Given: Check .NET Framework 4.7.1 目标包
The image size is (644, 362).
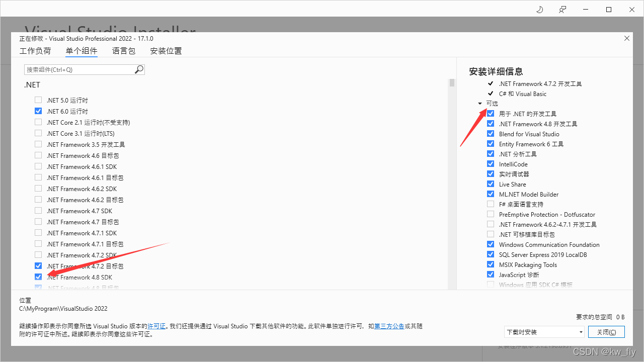Looking at the screenshot, I should click(x=38, y=244).
